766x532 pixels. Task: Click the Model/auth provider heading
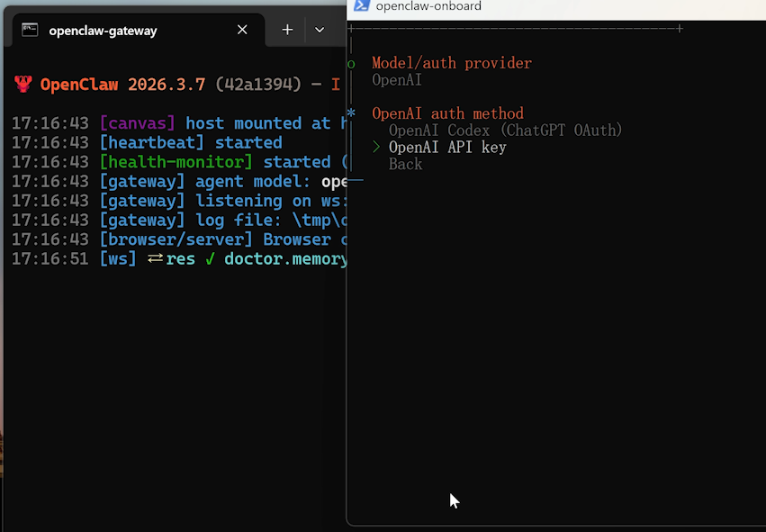(x=452, y=63)
